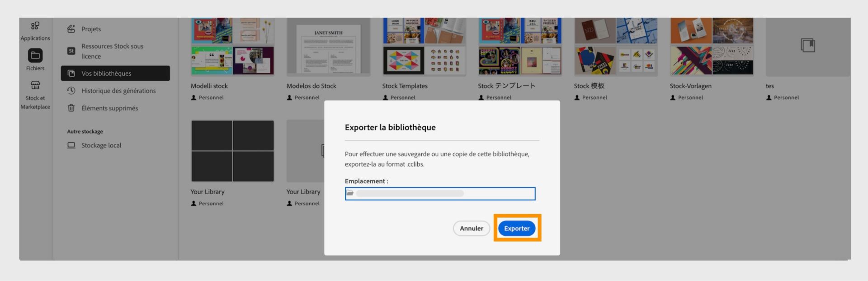Open Stock et Marketplace icon
The image size is (868, 281).
tap(35, 85)
